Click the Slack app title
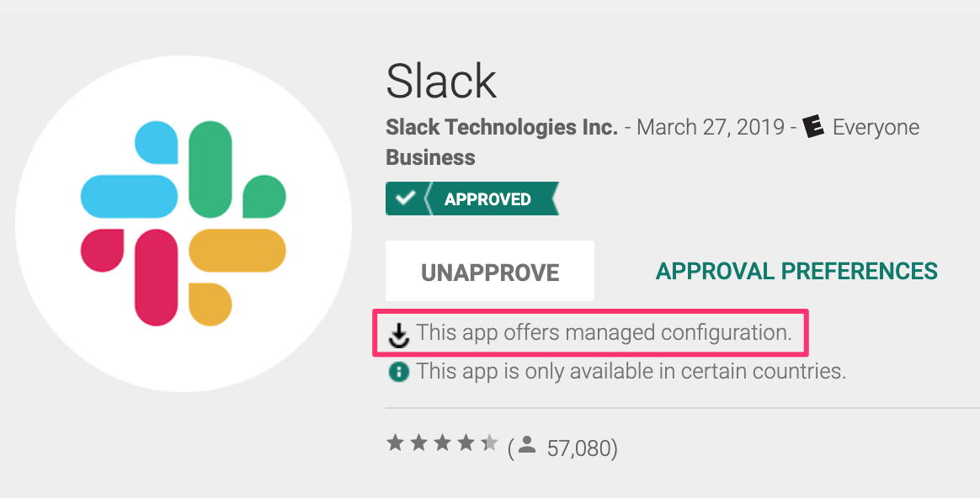 point(441,82)
